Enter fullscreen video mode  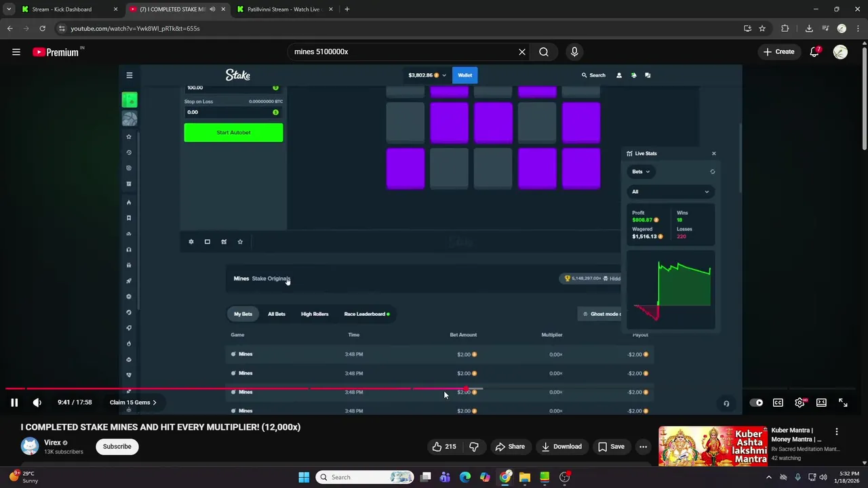coord(843,403)
